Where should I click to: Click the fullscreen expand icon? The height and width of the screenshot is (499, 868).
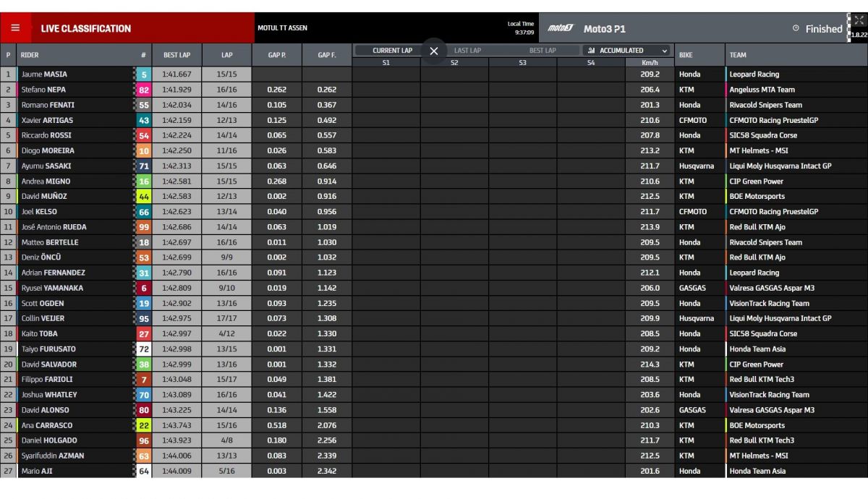click(859, 21)
